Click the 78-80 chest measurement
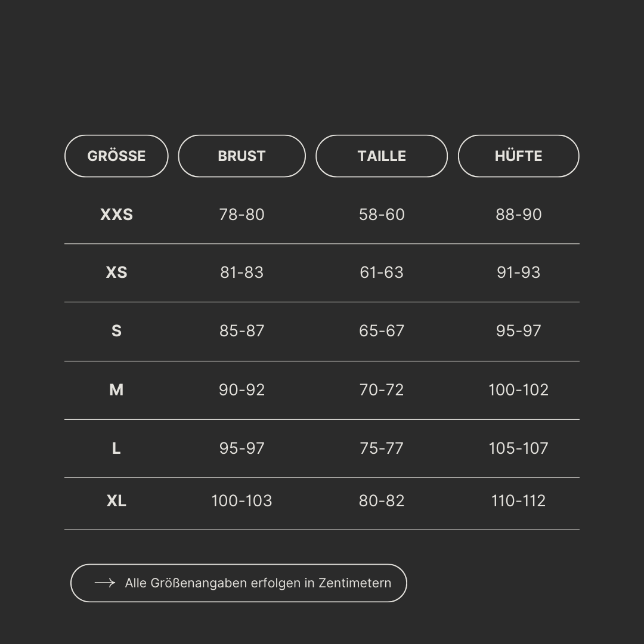Screen dimensions: 644x644 tap(241, 215)
